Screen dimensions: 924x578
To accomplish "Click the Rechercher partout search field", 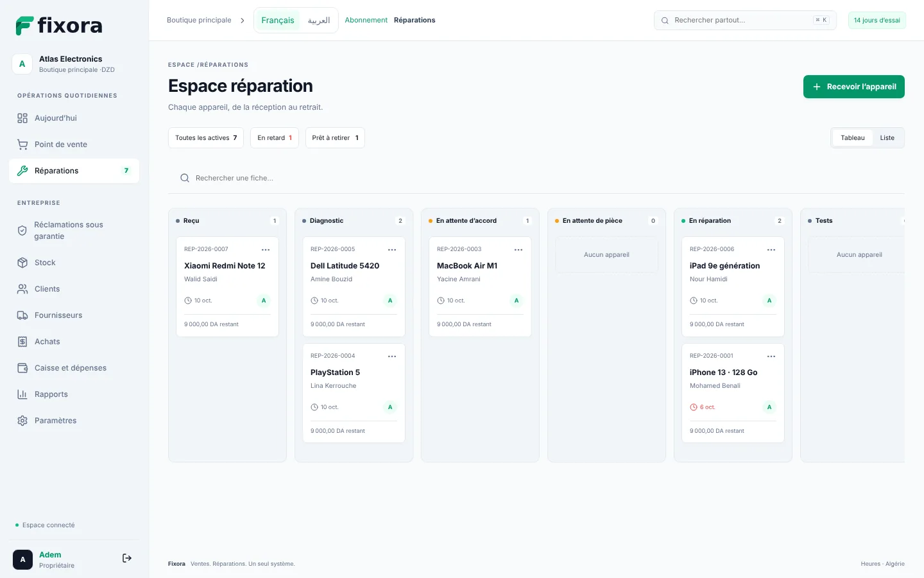I will (745, 21).
